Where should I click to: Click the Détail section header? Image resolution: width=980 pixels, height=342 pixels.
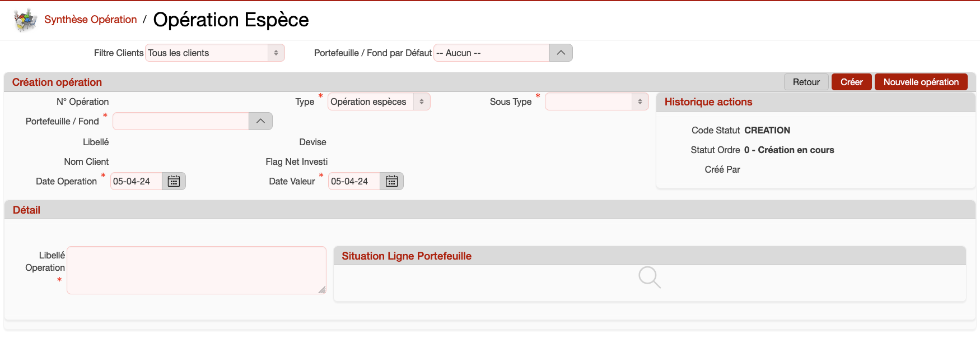[x=26, y=210]
